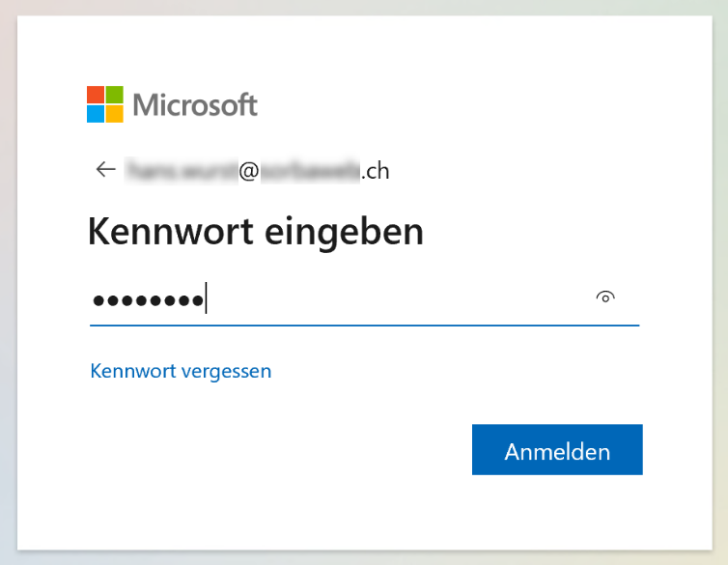Image resolution: width=728 pixels, height=565 pixels.
Task: Reveal the password with the eye icon
Action: pos(605,297)
